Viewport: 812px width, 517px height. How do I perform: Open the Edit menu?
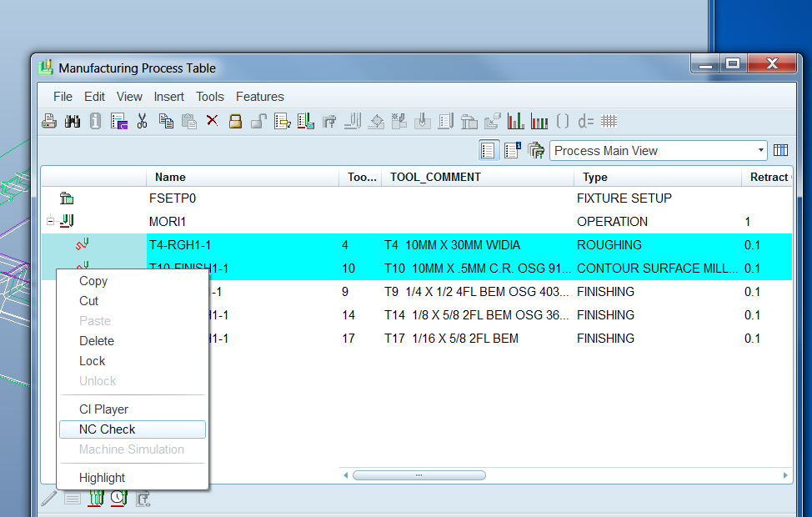[x=94, y=97]
